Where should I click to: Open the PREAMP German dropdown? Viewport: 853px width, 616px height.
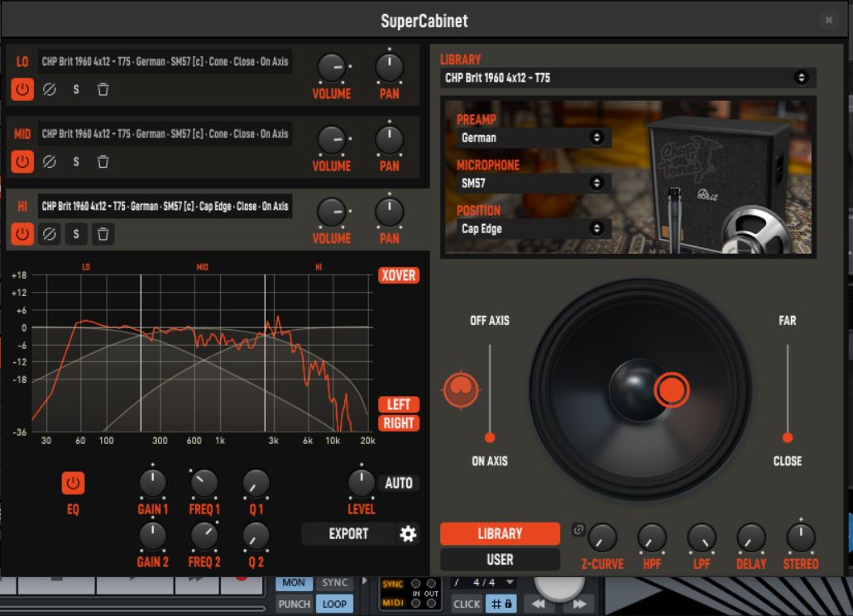click(534, 137)
